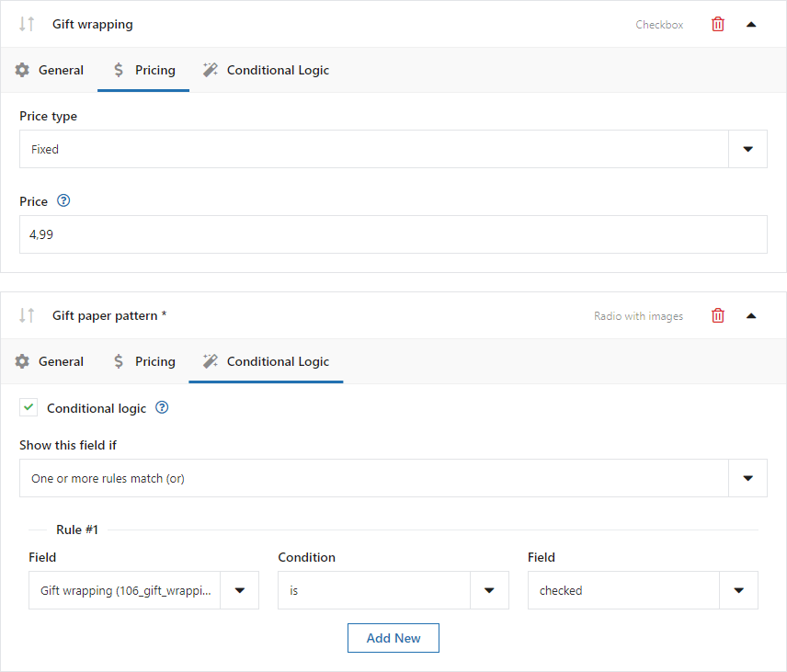Delete the Gift wrapping field via trash icon

coord(718,24)
